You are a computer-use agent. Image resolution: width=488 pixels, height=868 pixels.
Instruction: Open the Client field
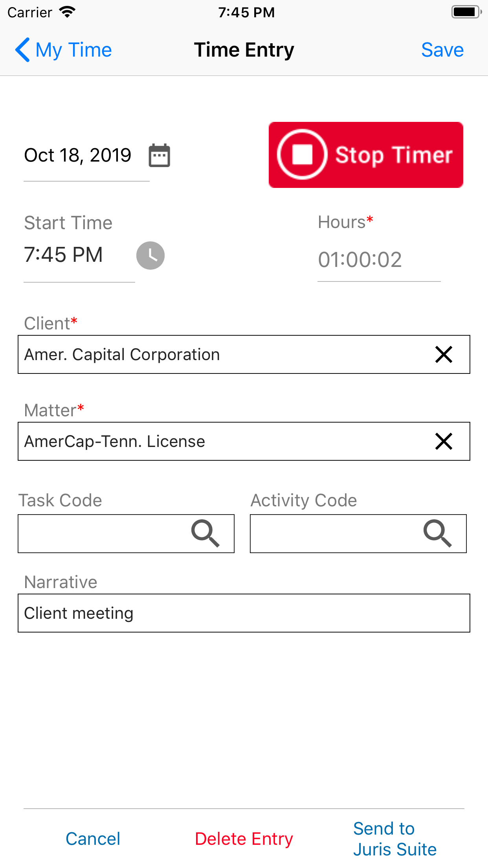pyautogui.click(x=244, y=355)
